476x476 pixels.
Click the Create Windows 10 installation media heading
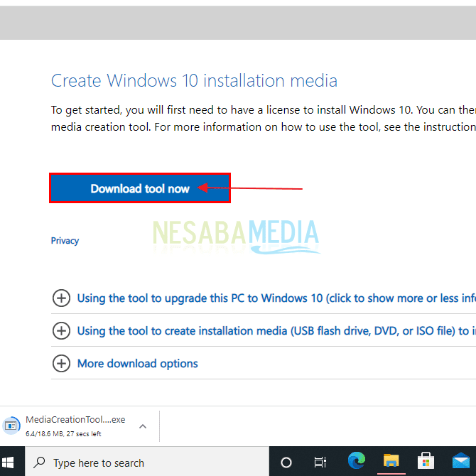click(x=194, y=81)
